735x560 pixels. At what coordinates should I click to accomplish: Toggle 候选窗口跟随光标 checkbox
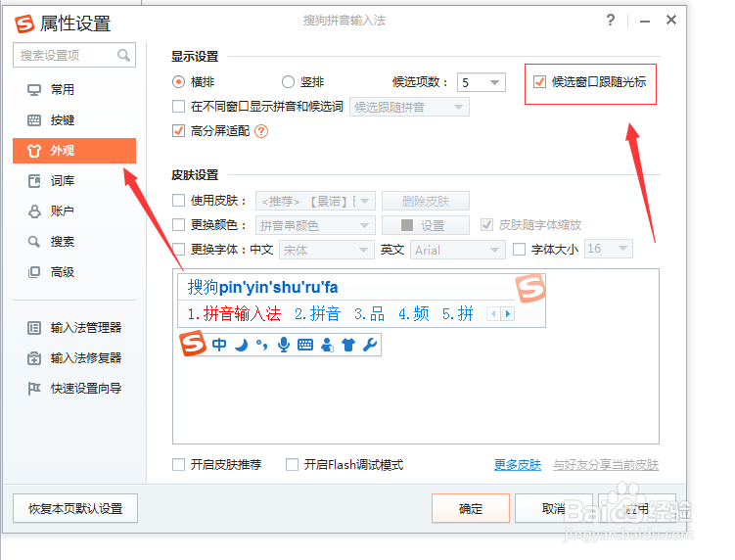[539, 82]
